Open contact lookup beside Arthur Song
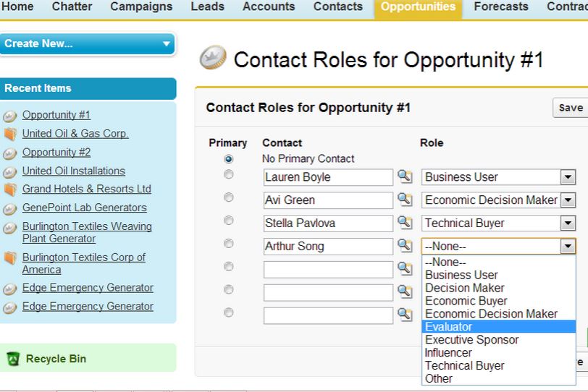The height and width of the screenshot is (392, 588). tap(404, 246)
